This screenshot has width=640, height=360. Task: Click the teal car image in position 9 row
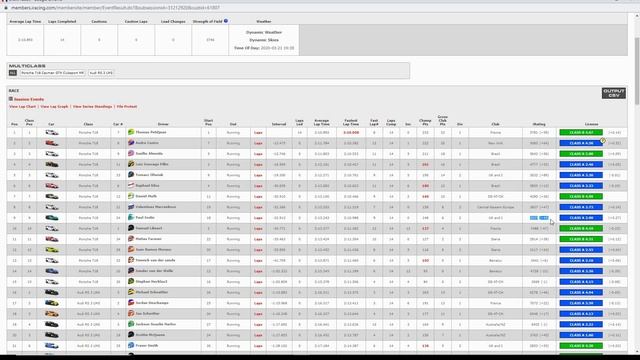pos(51,218)
